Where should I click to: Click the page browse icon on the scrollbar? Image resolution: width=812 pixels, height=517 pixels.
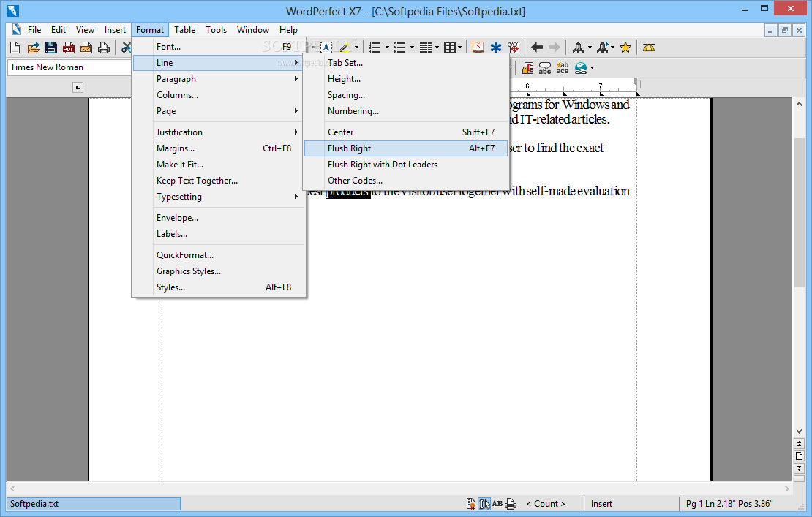(799, 456)
